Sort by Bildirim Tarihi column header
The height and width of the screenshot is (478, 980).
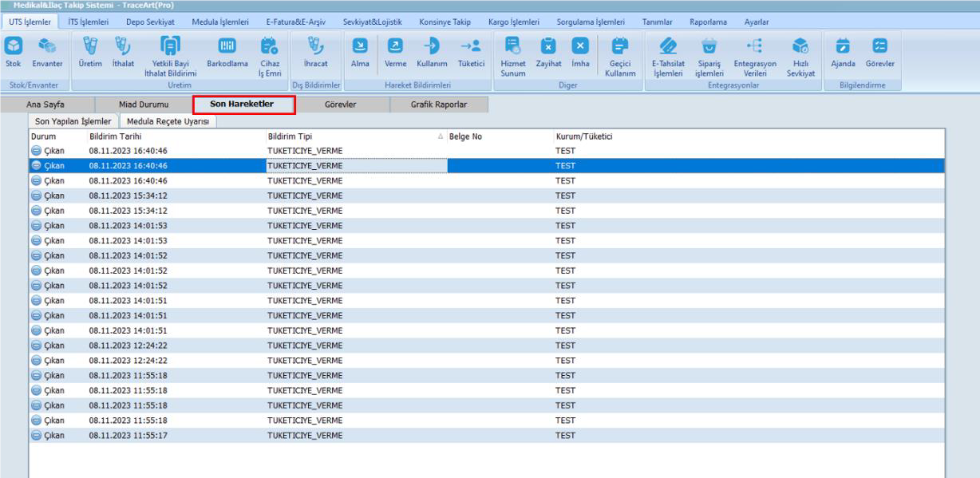point(115,136)
